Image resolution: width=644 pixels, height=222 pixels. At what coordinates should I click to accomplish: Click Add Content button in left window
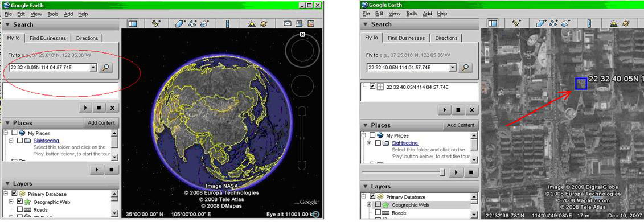pos(101,123)
